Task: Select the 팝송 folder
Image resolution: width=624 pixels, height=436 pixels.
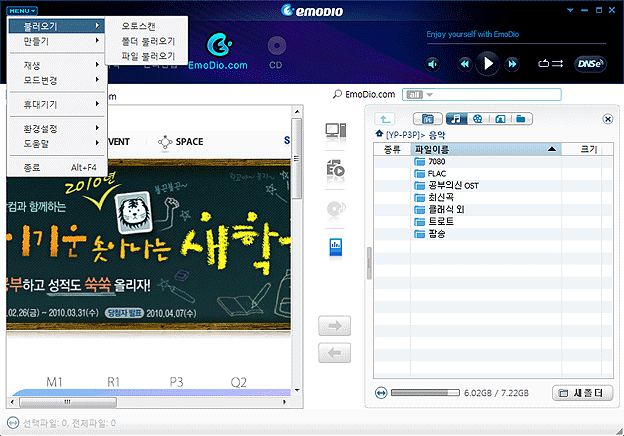Action: [430, 234]
